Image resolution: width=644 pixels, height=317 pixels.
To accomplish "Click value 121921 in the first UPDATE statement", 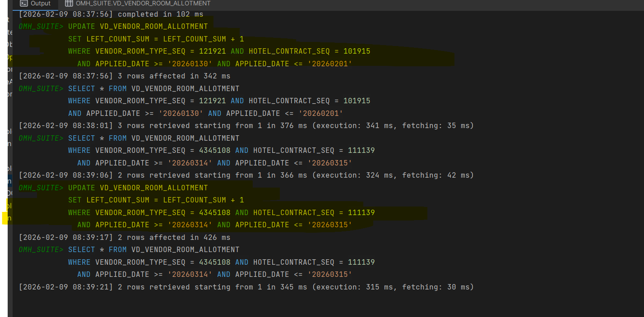I will (212, 51).
